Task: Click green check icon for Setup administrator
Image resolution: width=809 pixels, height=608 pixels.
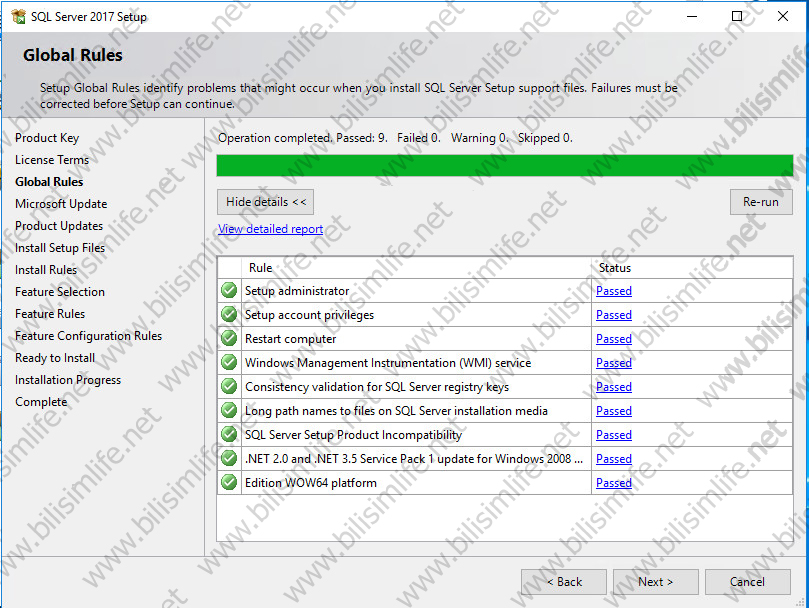Action: [x=229, y=291]
